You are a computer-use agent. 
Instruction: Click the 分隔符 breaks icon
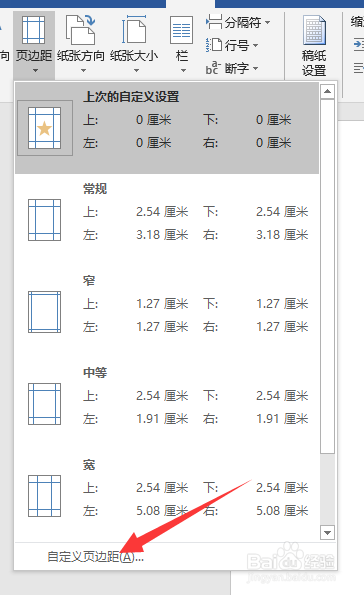[x=214, y=22]
